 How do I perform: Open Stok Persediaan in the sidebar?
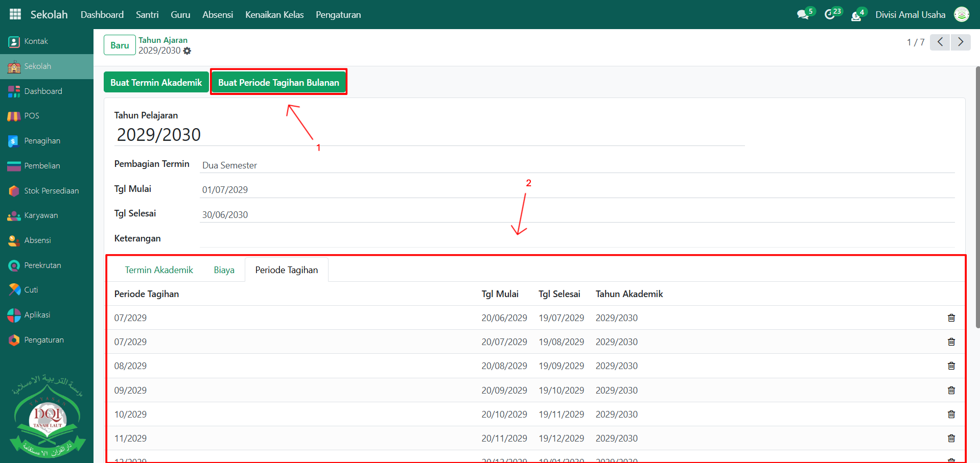51,191
